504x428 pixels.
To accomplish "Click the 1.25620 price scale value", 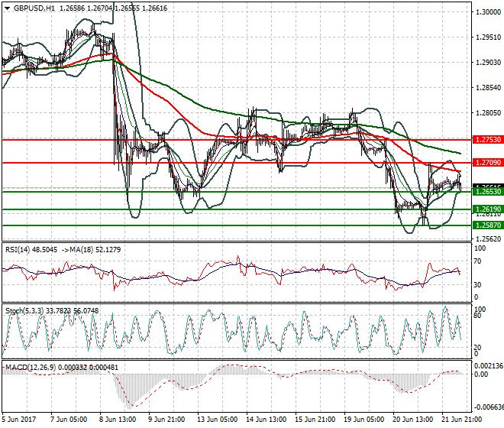I will [x=488, y=238].
